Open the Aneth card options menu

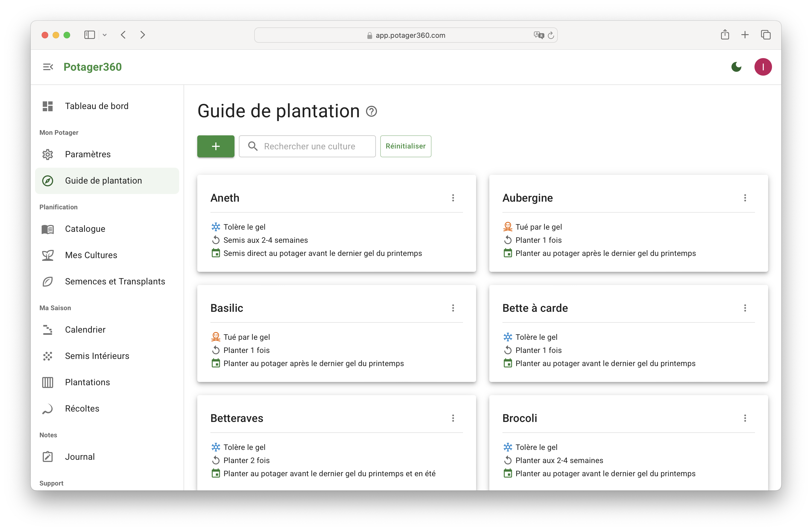453,198
